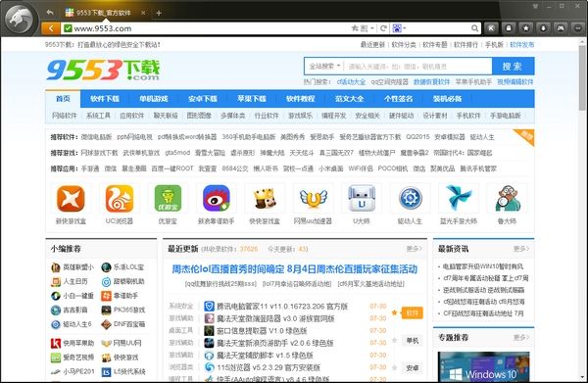Open the 软件教程 navigation tab
This screenshot has height=383, width=588.
301,99
